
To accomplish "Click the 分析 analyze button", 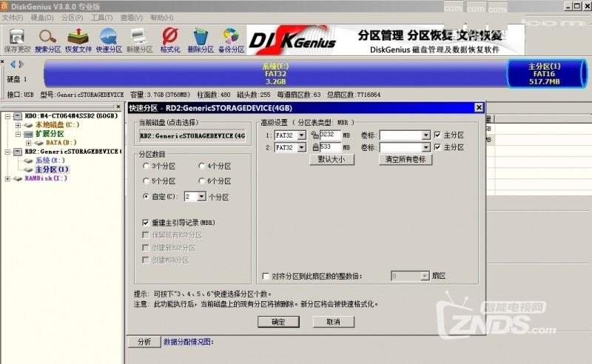I will click(144, 342).
